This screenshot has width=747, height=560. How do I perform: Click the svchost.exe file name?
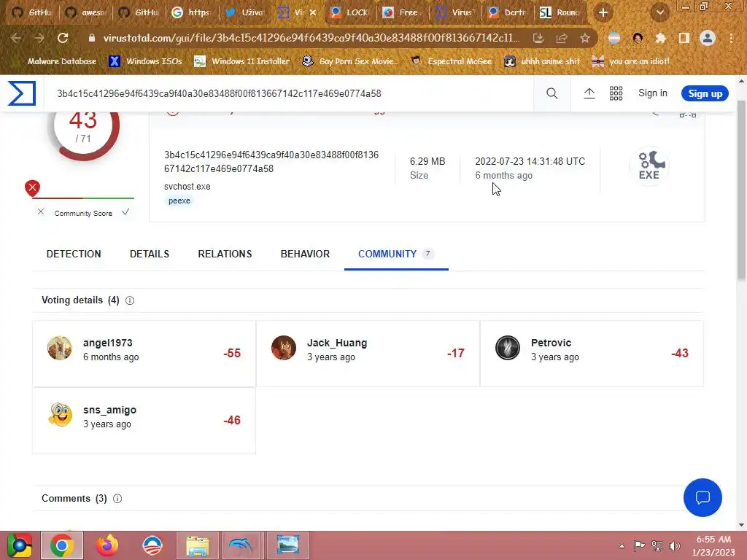187,187
